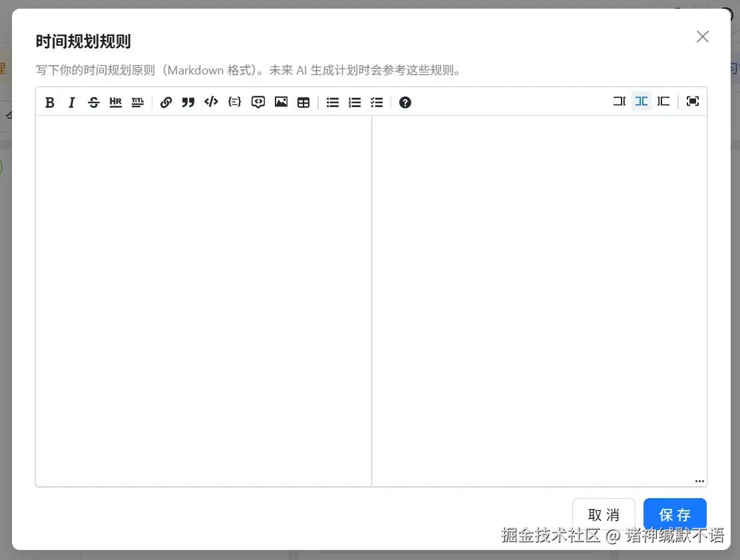Viewport: 740px width, 560px height.
Task: Insert a task checklist
Action: click(x=377, y=102)
